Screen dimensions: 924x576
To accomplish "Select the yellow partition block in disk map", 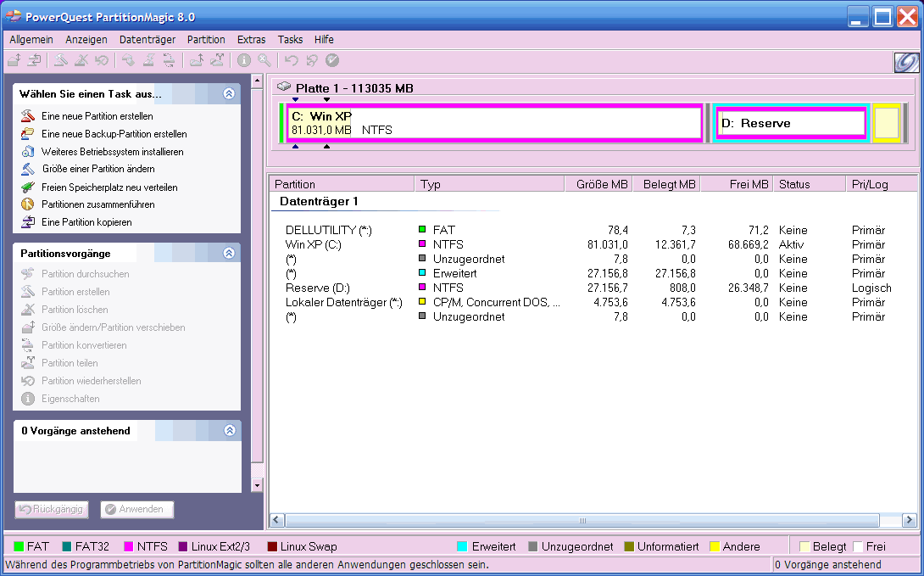I will point(887,123).
